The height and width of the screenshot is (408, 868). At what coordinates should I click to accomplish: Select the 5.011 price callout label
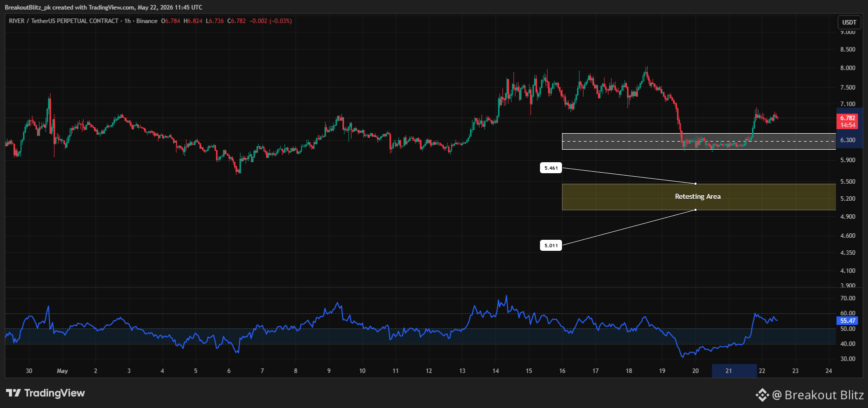point(551,245)
